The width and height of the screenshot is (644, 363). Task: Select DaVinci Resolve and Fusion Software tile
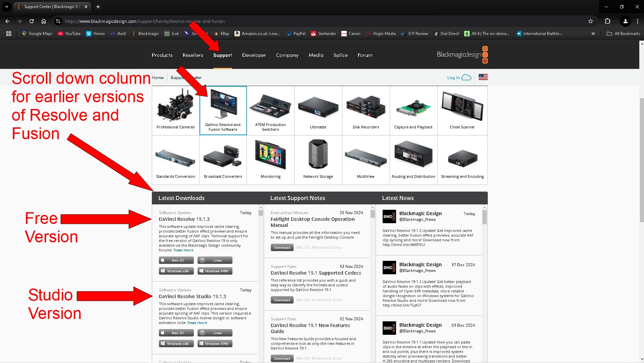point(223,111)
